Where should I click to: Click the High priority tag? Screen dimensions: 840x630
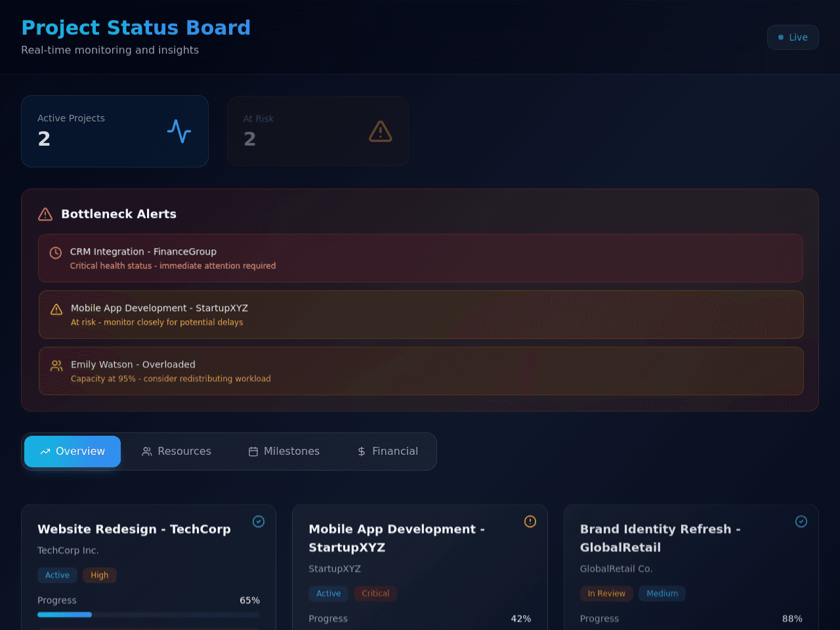pyautogui.click(x=100, y=576)
